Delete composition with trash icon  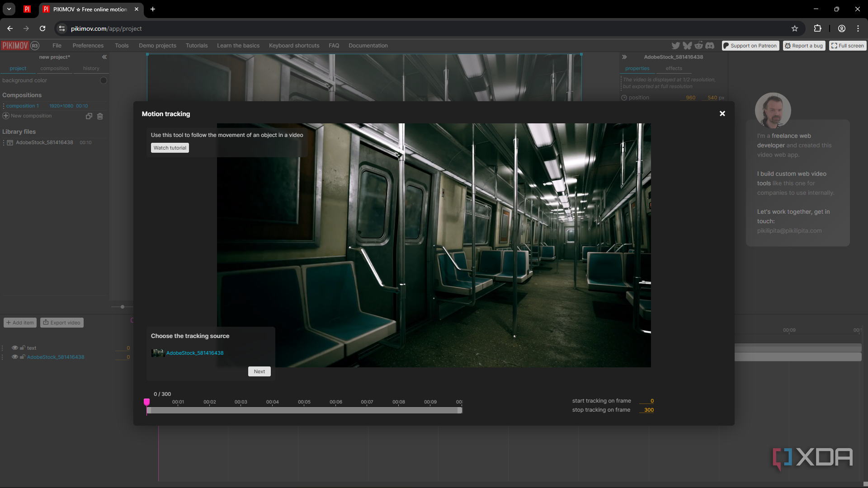point(100,116)
